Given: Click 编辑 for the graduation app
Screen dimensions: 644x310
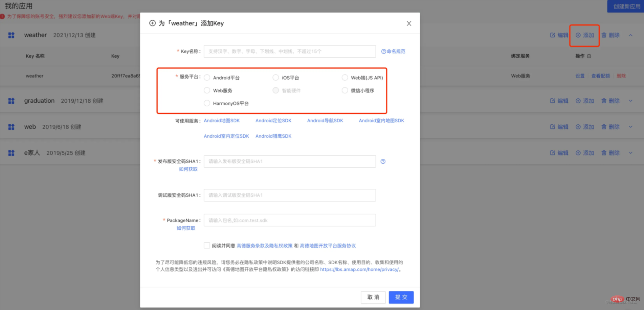Looking at the screenshot, I should (x=559, y=101).
